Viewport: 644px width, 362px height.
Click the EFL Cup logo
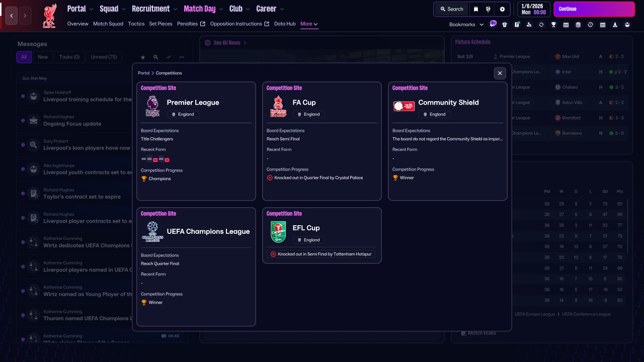click(x=278, y=232)
